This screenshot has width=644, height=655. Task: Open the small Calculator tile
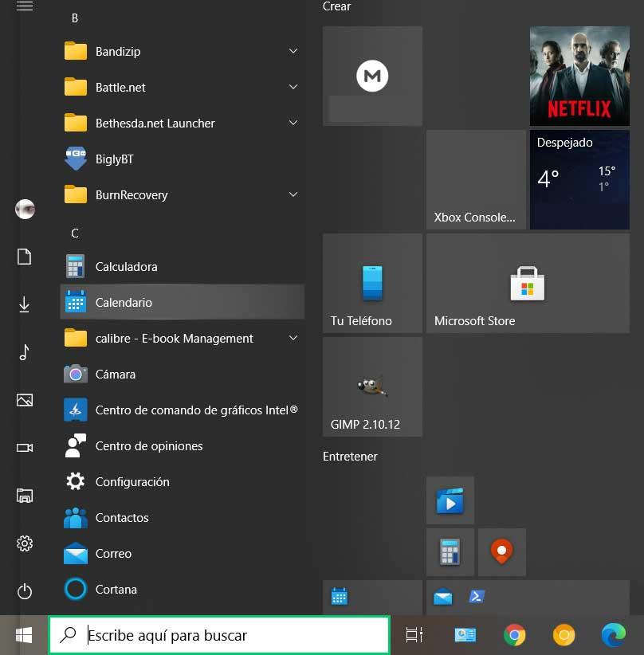450,552
